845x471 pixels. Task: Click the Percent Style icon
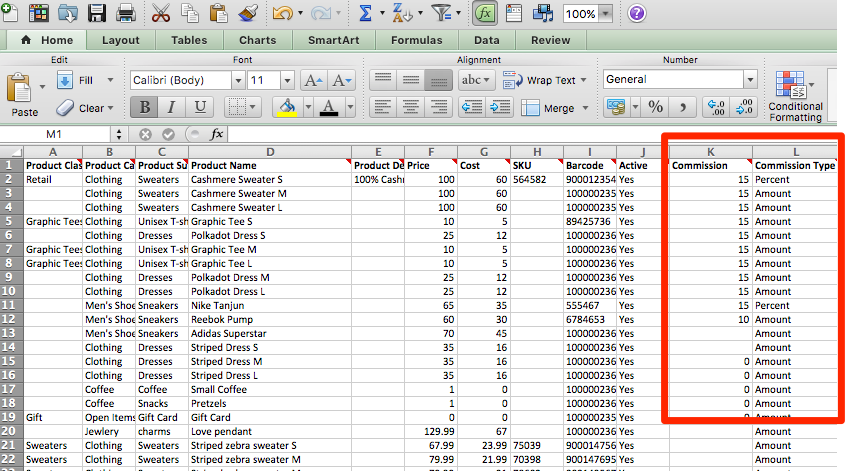click(656, 107)
